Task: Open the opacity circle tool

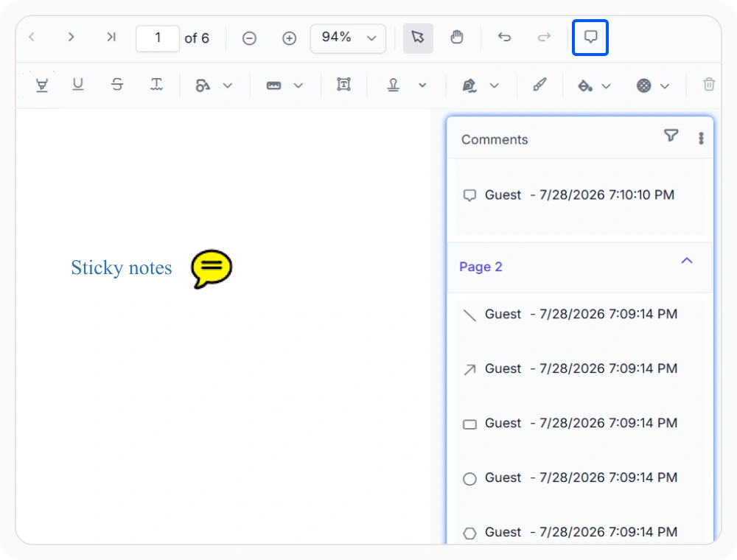Action: (644, 85)
